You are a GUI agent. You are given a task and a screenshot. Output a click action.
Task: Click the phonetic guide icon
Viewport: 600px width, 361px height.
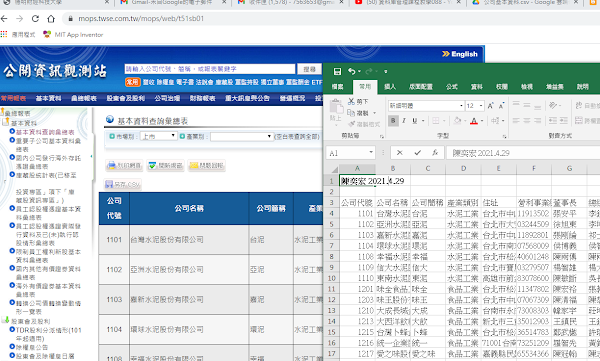[x=495, y=121]
